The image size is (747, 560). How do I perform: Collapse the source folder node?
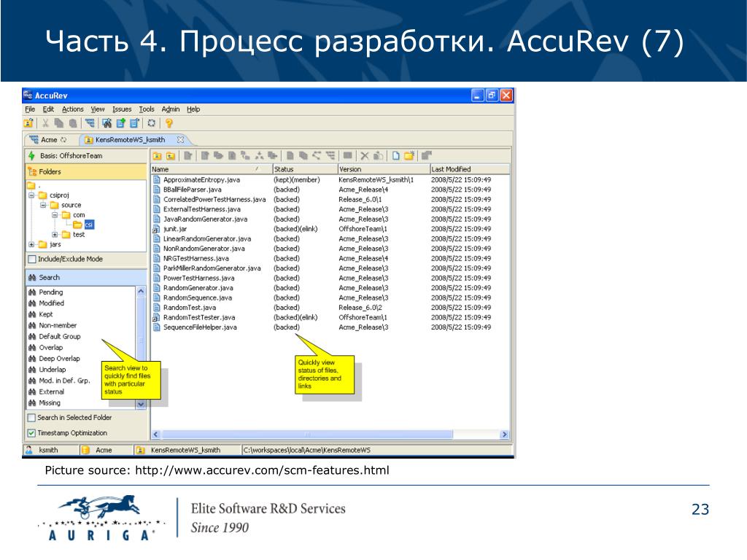(x=43, y=205)
